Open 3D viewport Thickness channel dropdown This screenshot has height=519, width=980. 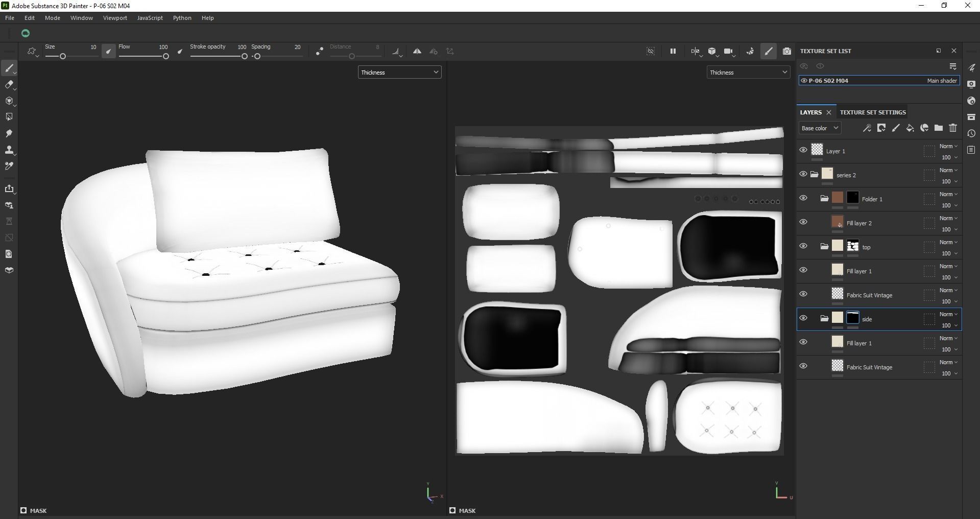pyautogui.click(x=399, y=73)
